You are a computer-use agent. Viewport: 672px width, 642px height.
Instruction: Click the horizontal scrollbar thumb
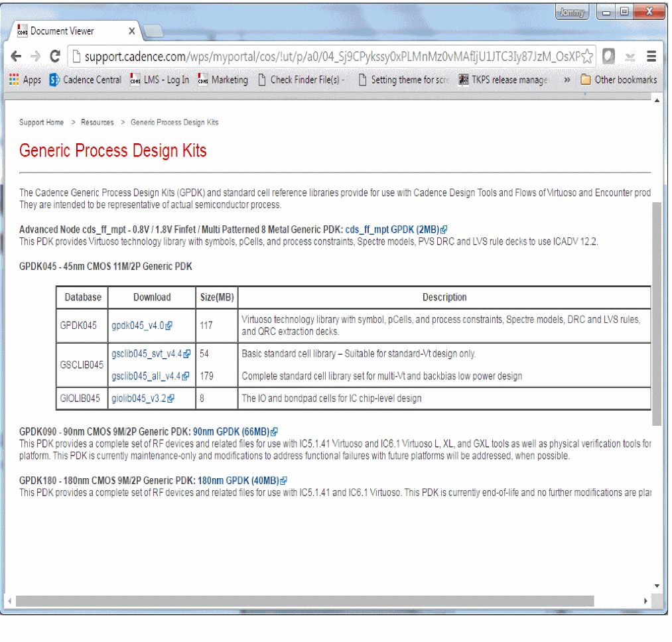click(x=304, y=601)
